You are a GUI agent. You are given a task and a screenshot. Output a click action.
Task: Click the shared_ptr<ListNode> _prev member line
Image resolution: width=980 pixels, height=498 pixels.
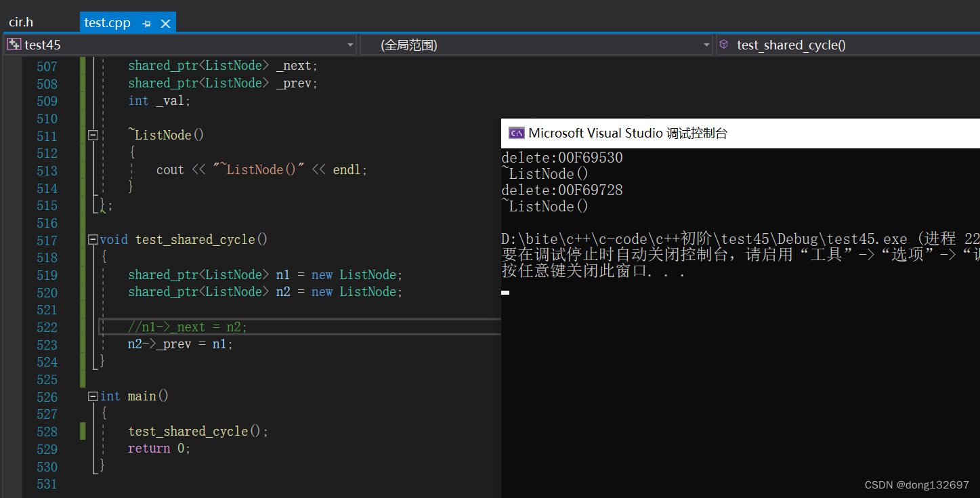coord(223,83)
